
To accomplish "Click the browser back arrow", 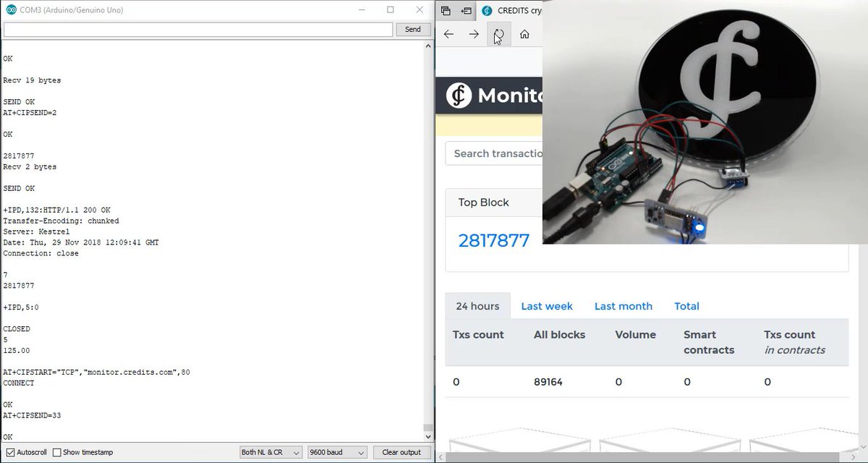I will pos(448,34).
